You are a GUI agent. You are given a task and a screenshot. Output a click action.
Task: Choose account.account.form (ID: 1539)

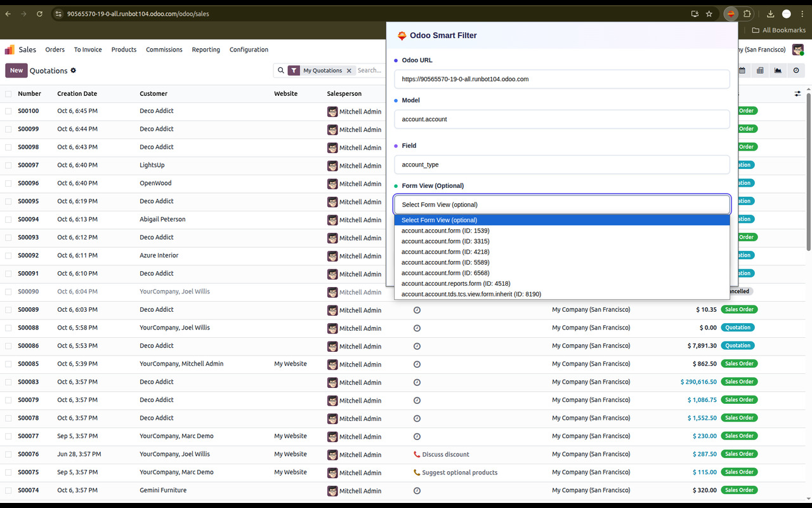562,231
